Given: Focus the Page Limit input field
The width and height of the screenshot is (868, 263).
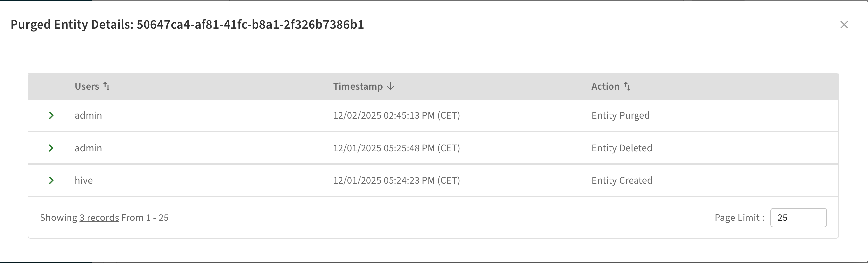Looking at the screenshot, I should coord(798,218).
